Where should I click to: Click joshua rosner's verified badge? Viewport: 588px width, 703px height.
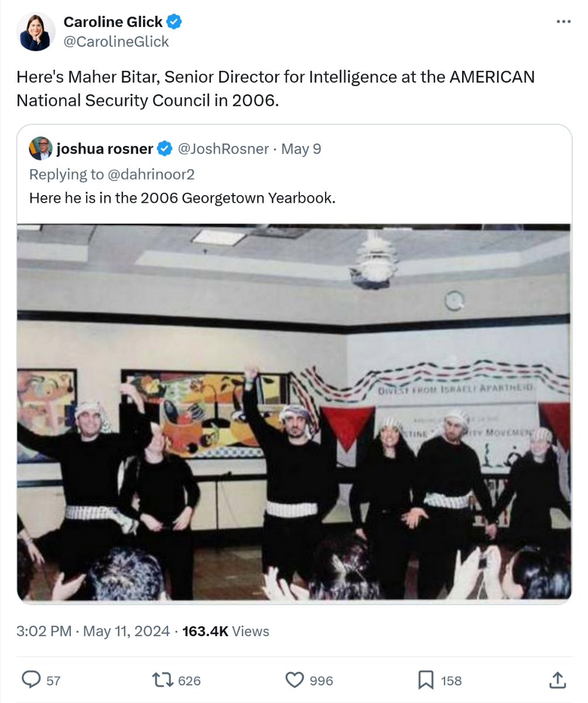coord(164,149)
